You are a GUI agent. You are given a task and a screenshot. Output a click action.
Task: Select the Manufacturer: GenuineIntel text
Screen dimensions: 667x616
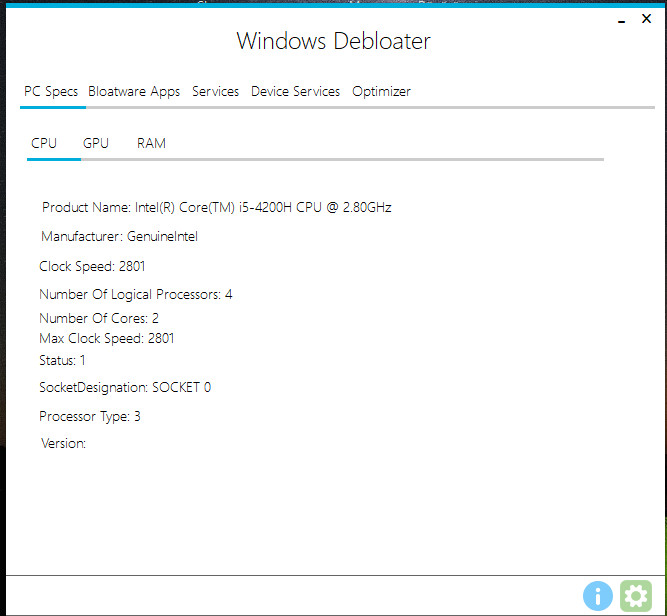click(x=120, y=237)
